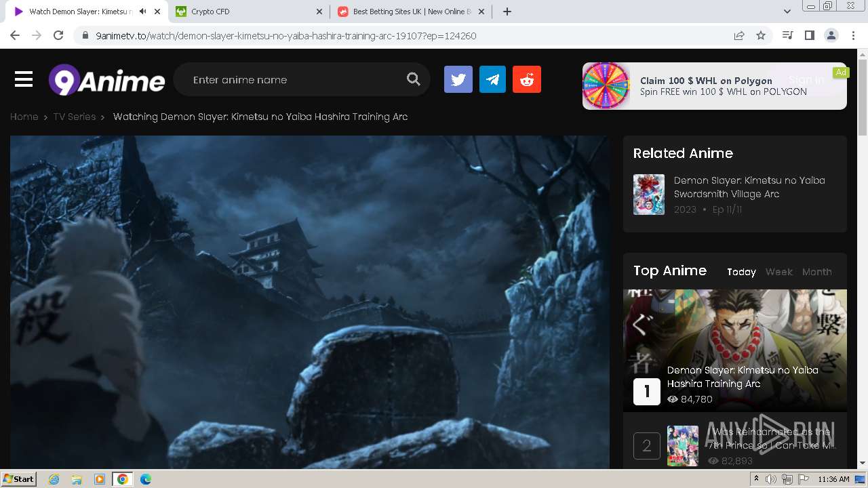
Task: Close the Watch Demon Slayer tab
Action: coord(157,12)
